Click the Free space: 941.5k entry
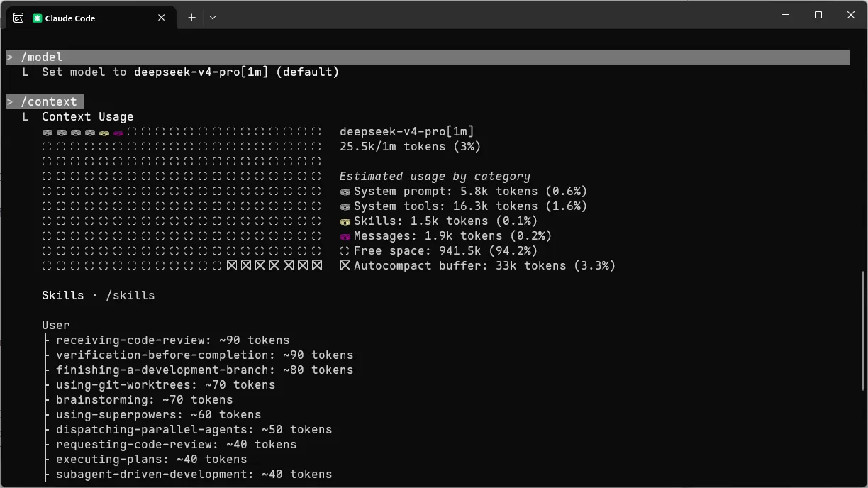Screen dimensions: 868x488 pyautogui.click(x=439, y=251)
